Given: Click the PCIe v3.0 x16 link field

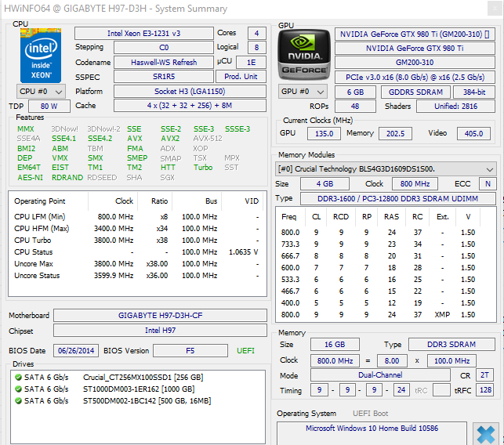Looking at the screenshot, I should (x=415, y=78).
